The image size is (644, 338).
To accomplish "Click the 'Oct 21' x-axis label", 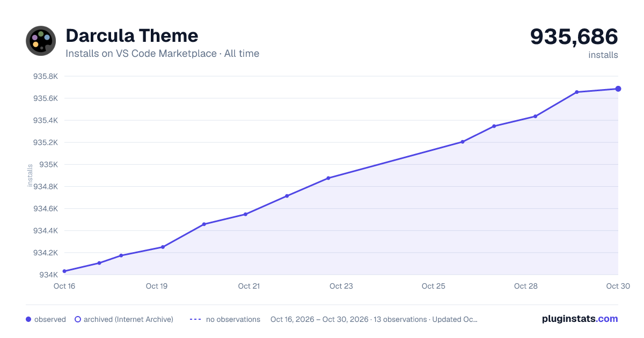I will [249, 286].
